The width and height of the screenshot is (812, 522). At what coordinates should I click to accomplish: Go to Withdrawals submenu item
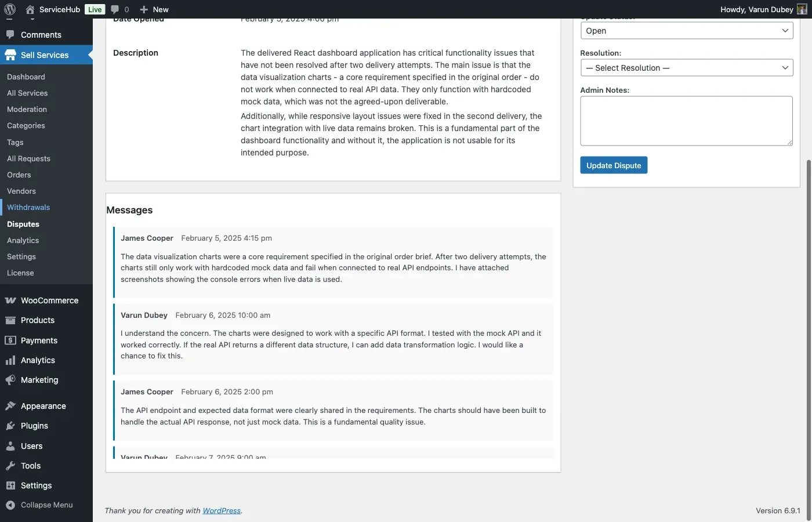(28, 207)
